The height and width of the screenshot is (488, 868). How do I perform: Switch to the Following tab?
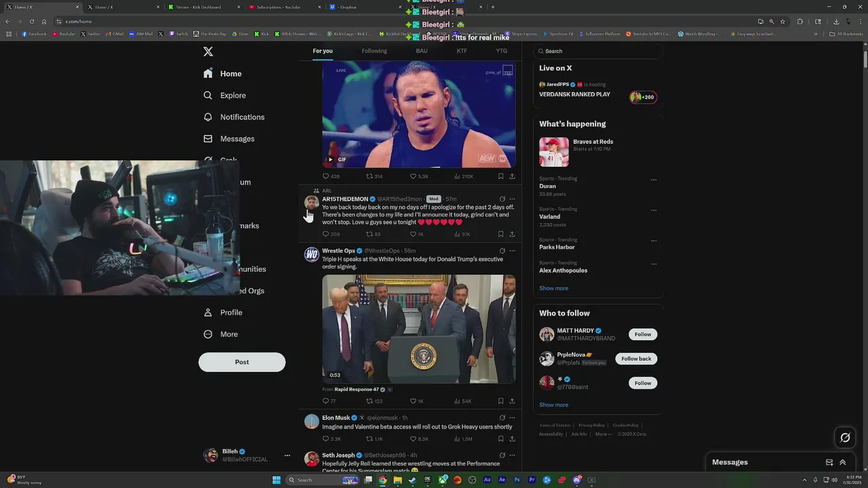pos(374,51)
